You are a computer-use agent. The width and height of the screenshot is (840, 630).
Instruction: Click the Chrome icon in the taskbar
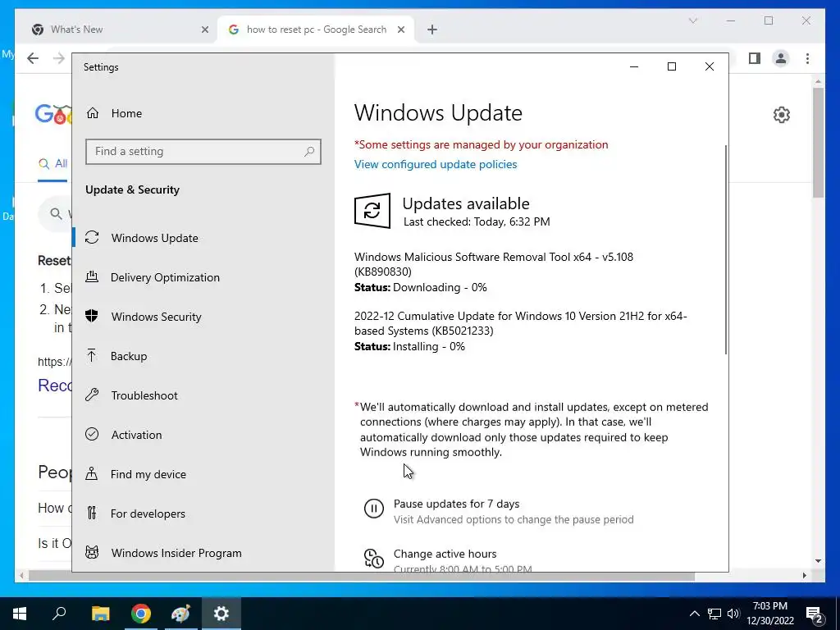(141, 614)
